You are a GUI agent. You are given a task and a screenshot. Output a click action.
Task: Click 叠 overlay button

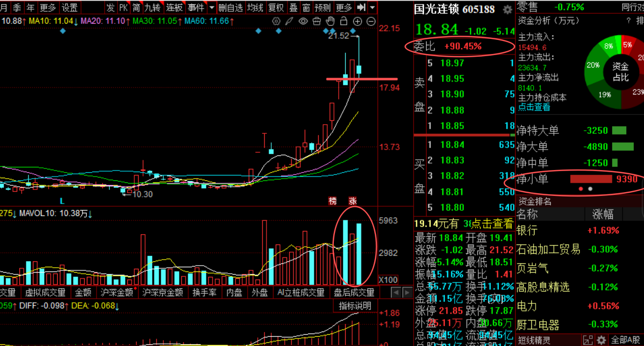tap(293, 8)
